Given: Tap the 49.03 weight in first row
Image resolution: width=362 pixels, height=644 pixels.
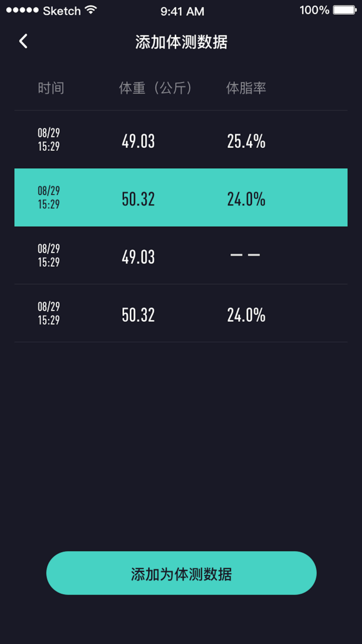Looking at the screenshot, I should 138,141.
